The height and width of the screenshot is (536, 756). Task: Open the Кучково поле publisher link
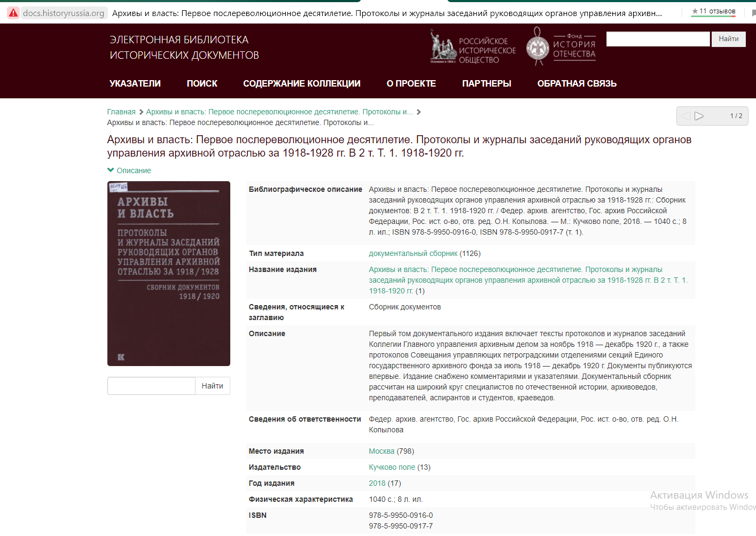(392, 467)
